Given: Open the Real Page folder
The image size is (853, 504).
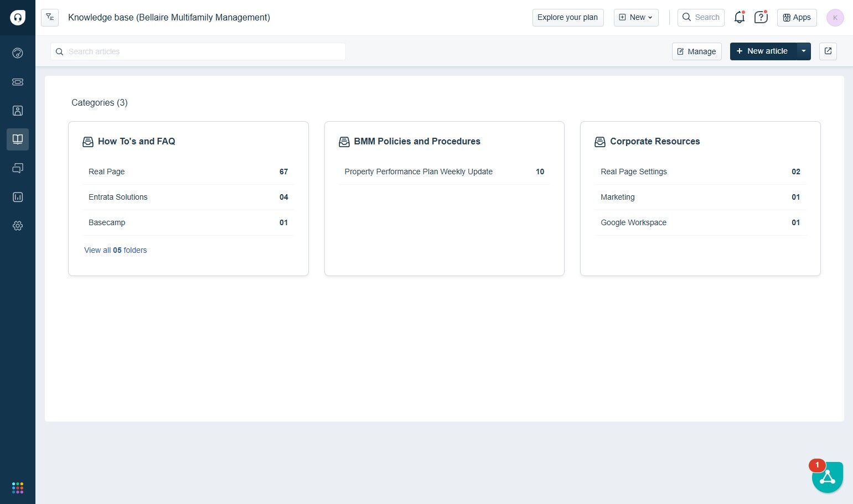Looking at the screenshot, I should point(188,172).
